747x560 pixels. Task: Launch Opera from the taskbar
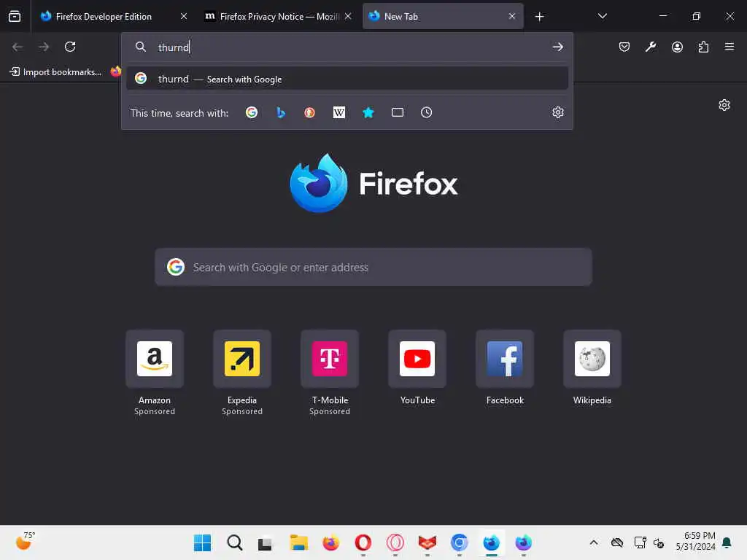point(363,542)
